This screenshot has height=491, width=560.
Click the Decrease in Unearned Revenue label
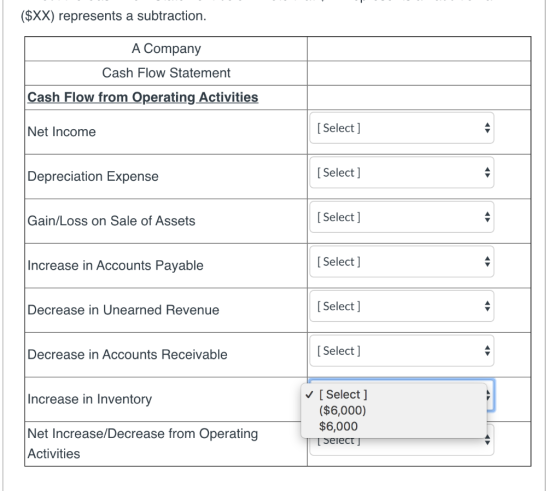(123, 310)
